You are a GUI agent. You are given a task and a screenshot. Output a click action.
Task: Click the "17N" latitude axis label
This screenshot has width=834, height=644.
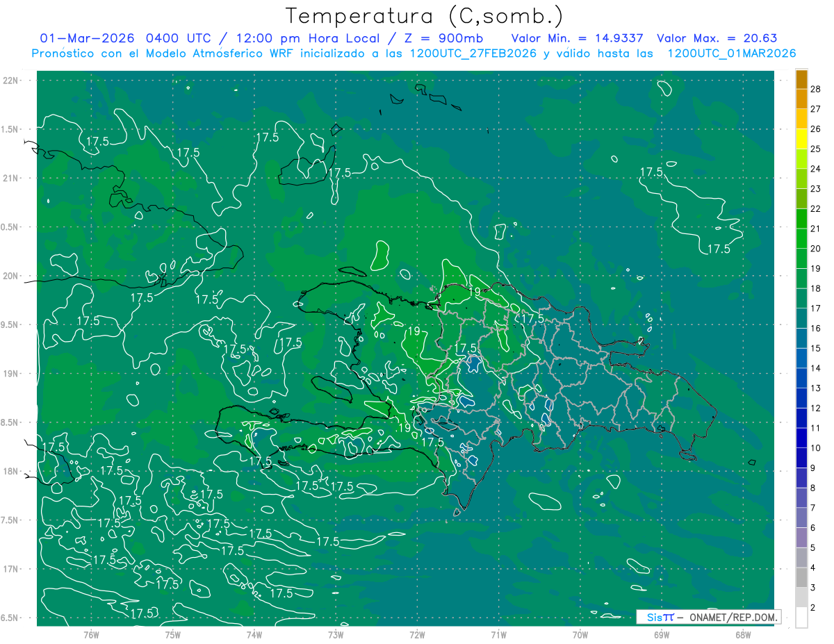pyautogui.click(x=11, y=569)
